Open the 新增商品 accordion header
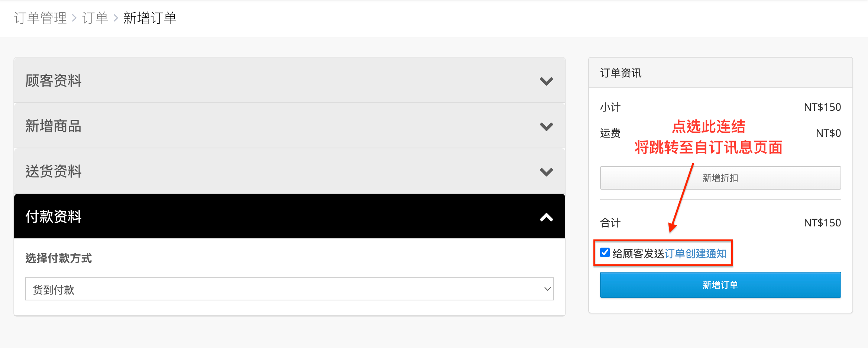 289,126
